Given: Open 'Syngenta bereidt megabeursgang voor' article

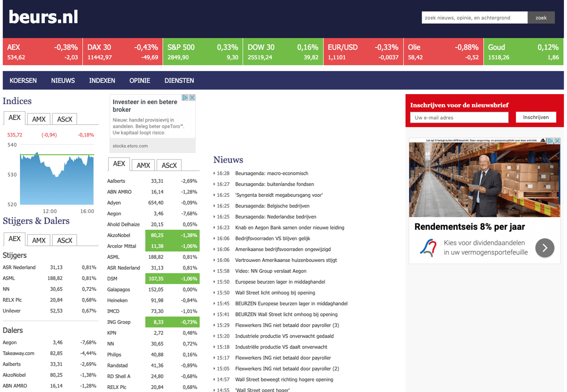Looking at the screenshot, I should pos(279,195).
